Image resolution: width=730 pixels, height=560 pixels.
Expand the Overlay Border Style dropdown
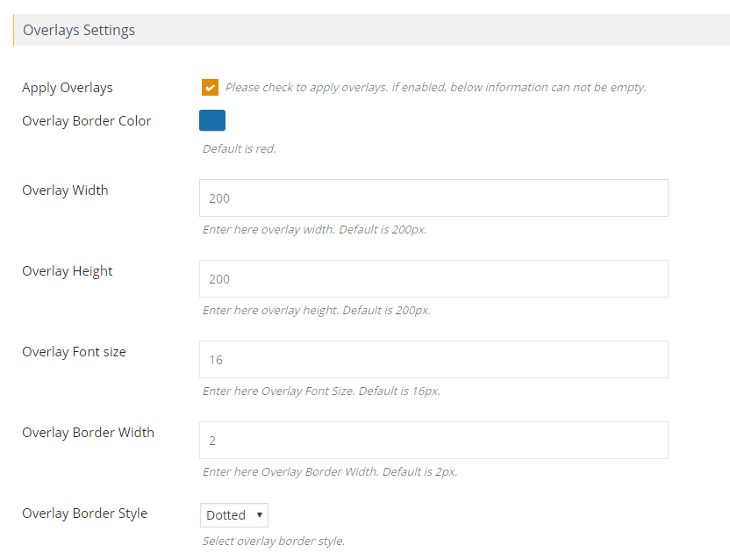(234, 515)
